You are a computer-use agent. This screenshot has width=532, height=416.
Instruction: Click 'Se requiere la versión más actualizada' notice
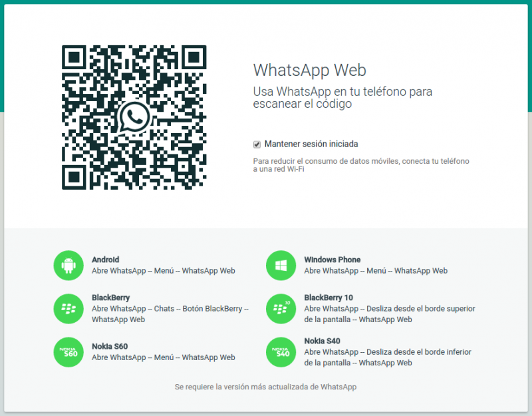(x=265, y=387)
